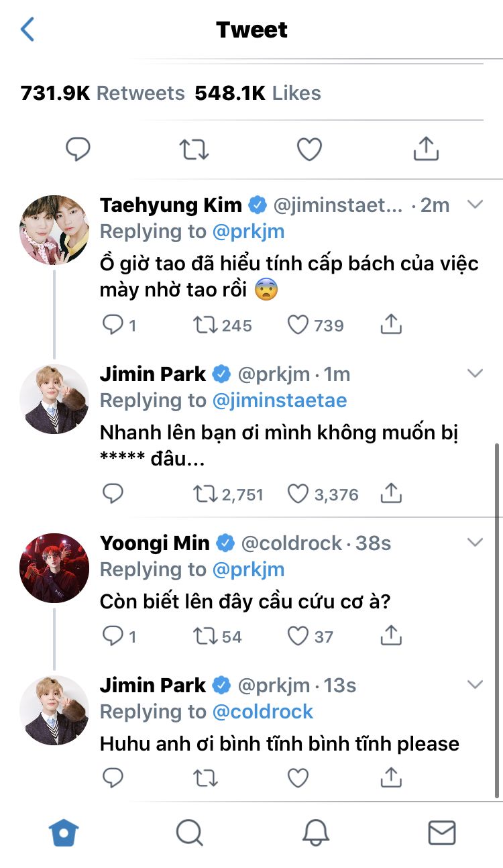Open Yoongi Min's profile picture

click(x=54, y=568)
